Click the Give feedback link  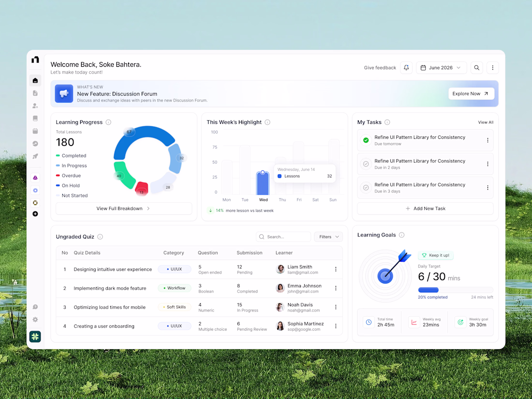point(380,68)
